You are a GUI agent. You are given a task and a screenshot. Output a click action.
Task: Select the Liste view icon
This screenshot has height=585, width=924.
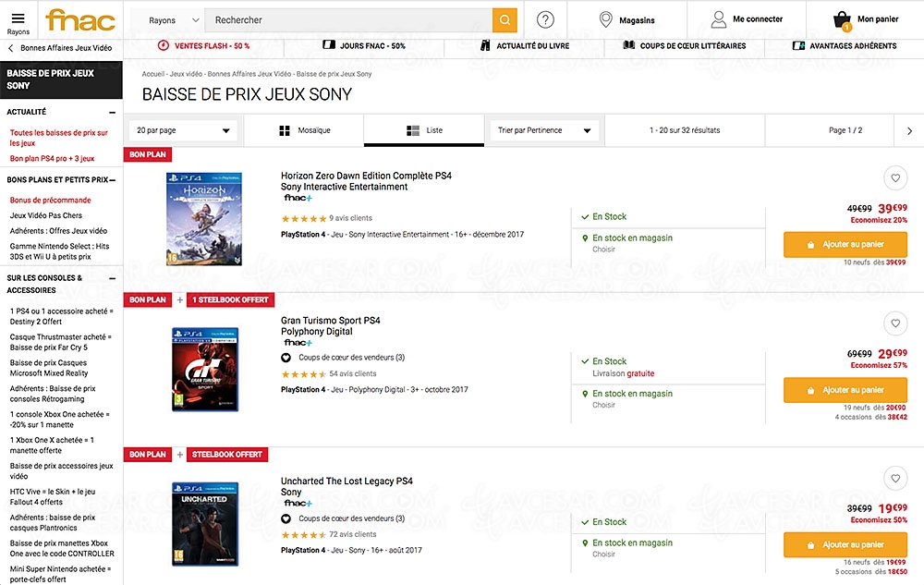click(412, 131)
